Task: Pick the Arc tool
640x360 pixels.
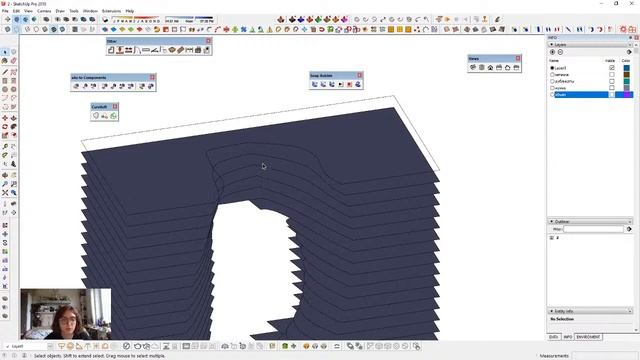Action: pyautogui.click(x=5, y=98)
